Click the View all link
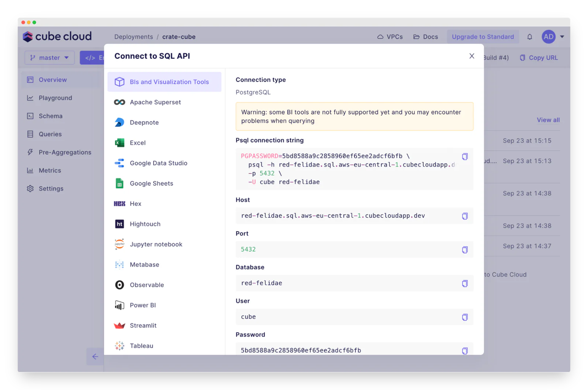 point(548,120)
